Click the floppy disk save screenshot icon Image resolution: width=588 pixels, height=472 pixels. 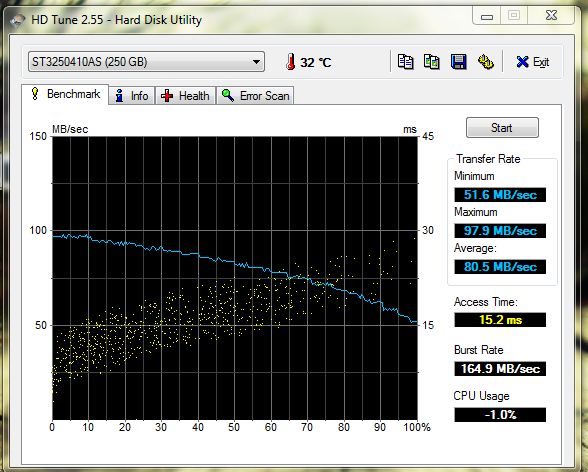click(x=459, y=62)
